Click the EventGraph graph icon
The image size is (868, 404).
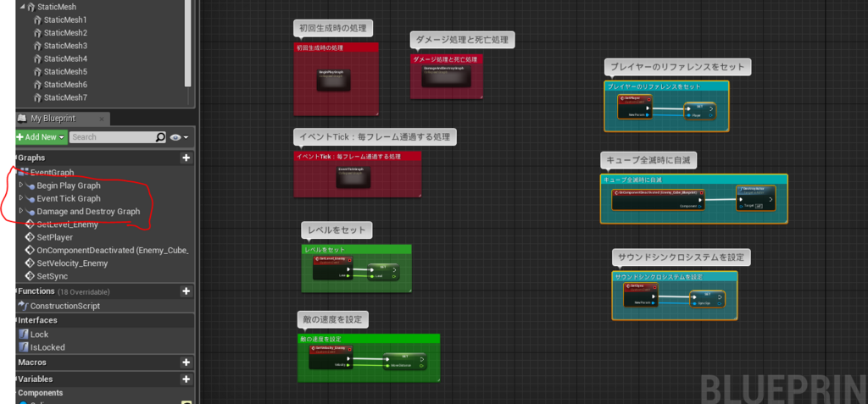(x=24, y=173)
